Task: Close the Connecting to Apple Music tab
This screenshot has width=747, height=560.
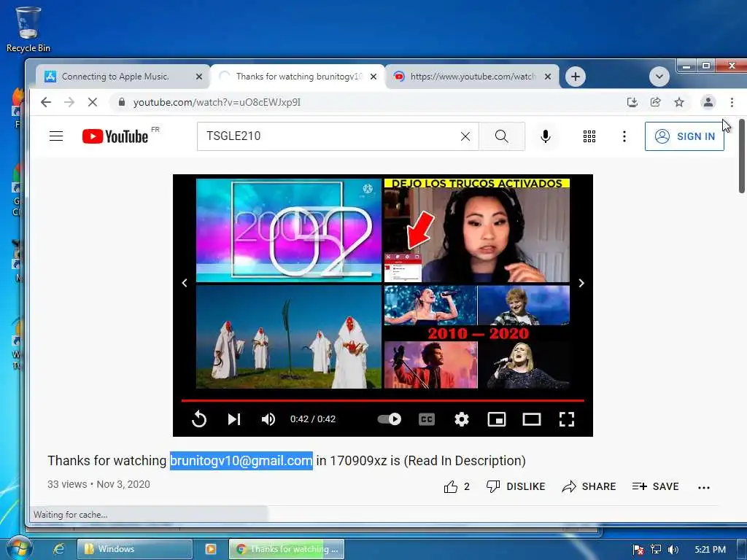Action: [199, 77]
